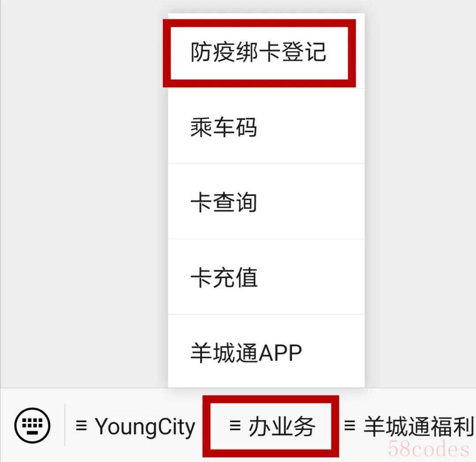Tap the gray chat area right of the popup
This screenshot has height=462, width=476.
coord(420,194)
